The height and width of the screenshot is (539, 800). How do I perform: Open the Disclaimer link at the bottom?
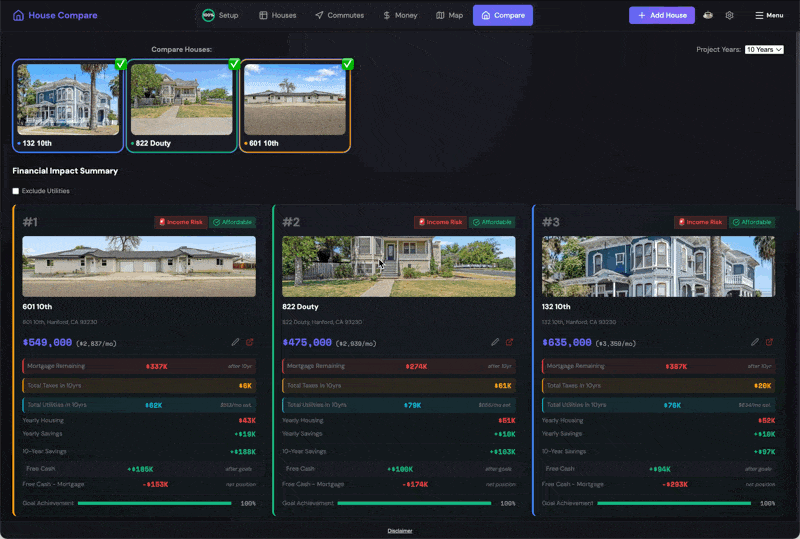coord(400,531)
